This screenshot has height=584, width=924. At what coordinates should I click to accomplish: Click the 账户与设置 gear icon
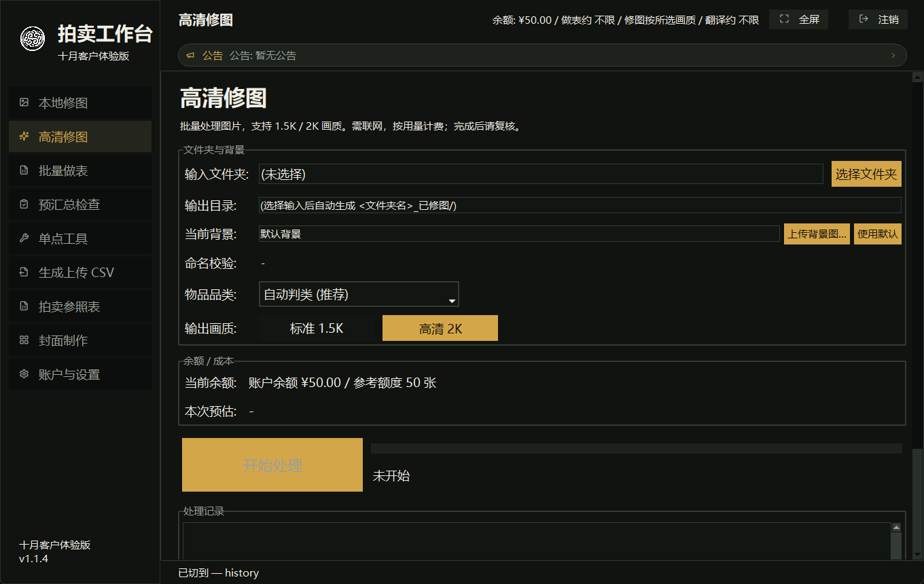coord(24,374)
